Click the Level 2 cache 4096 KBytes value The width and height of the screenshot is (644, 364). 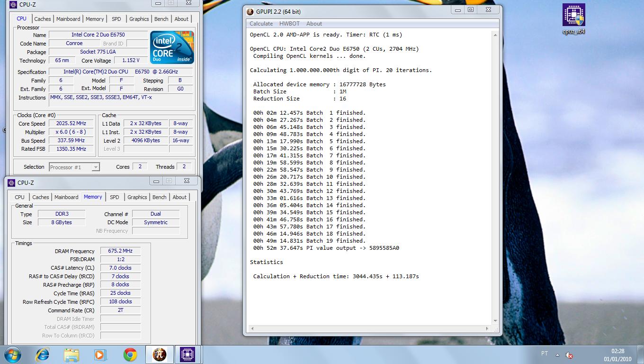[145, 140]
